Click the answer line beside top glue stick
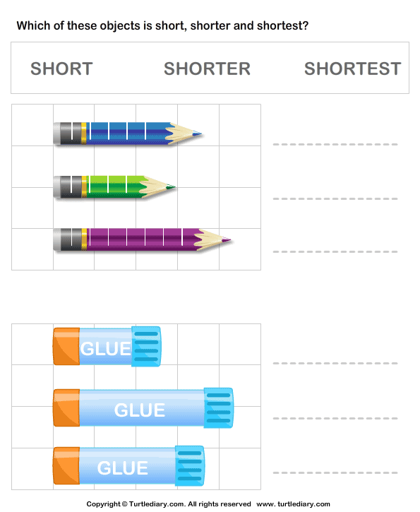Image resolution: width=420 pixels, height=512 pixels. point(335,363)
